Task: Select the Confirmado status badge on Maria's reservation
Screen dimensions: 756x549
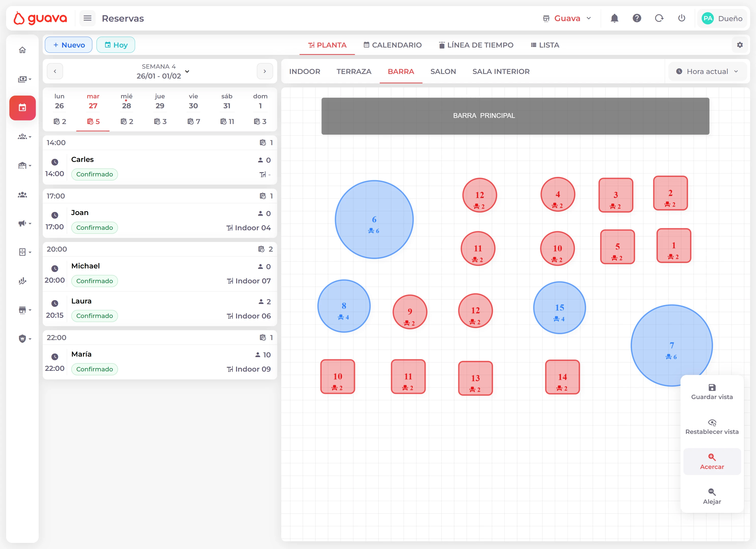Action: click(x=95, y=369)
